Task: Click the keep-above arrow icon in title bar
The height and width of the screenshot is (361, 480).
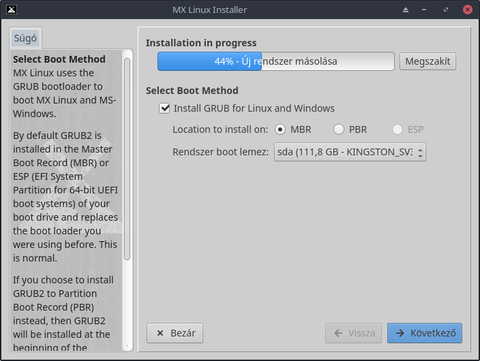Action: [x=406, y=10]
